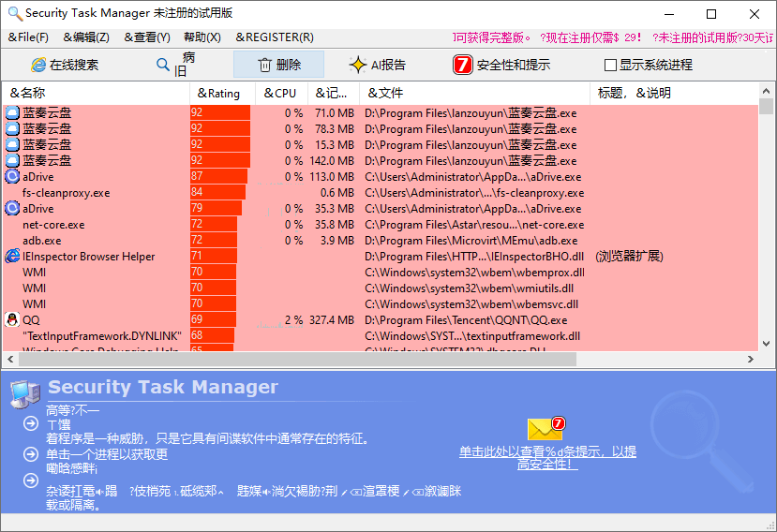The height and width of the screenshot is (532, 777).
Task: Sort by the &Rating column header
Action: (222, 93)
